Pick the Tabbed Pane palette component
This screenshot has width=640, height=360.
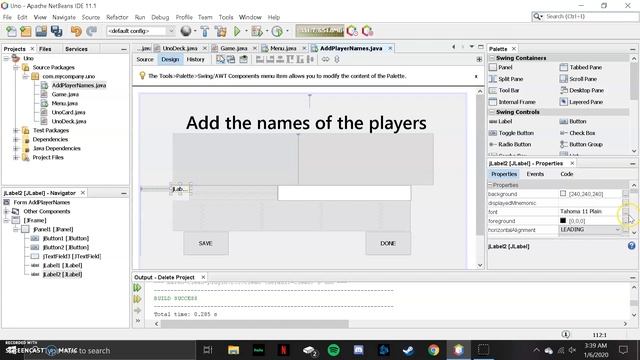(x=581, y=67)
